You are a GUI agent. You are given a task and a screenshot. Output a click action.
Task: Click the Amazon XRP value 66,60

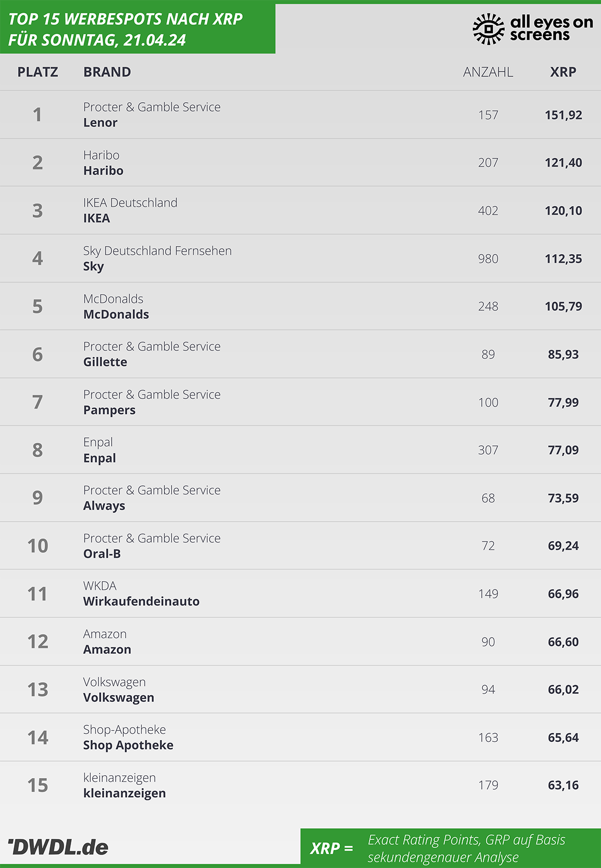(563, 642)
